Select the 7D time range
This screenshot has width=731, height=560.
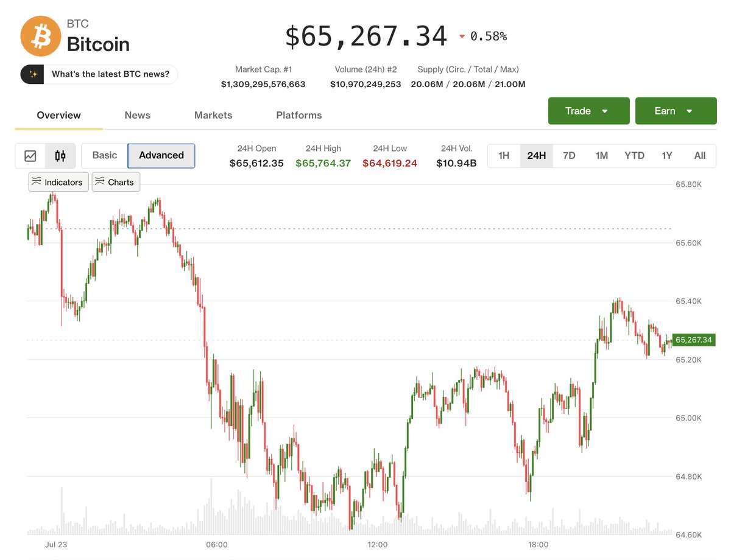tap(569, 156)
